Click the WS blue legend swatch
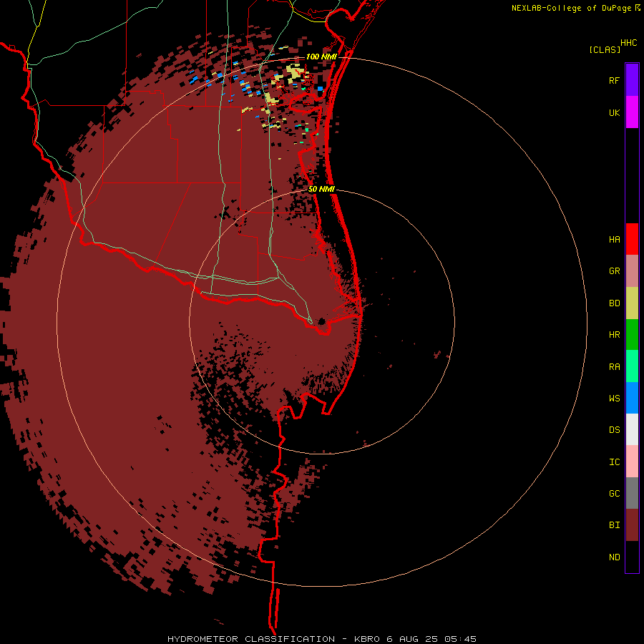 (x=632, y=398)
